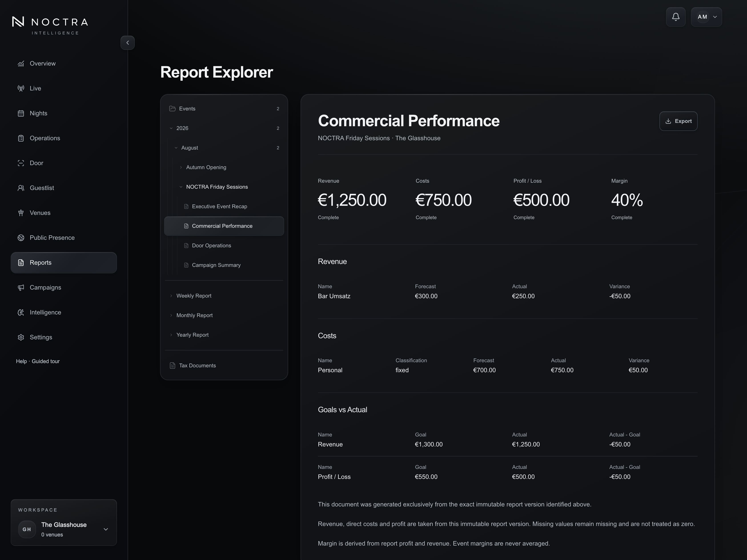
Task: Click the Operations clipboard icon
Action: [21, 138]
